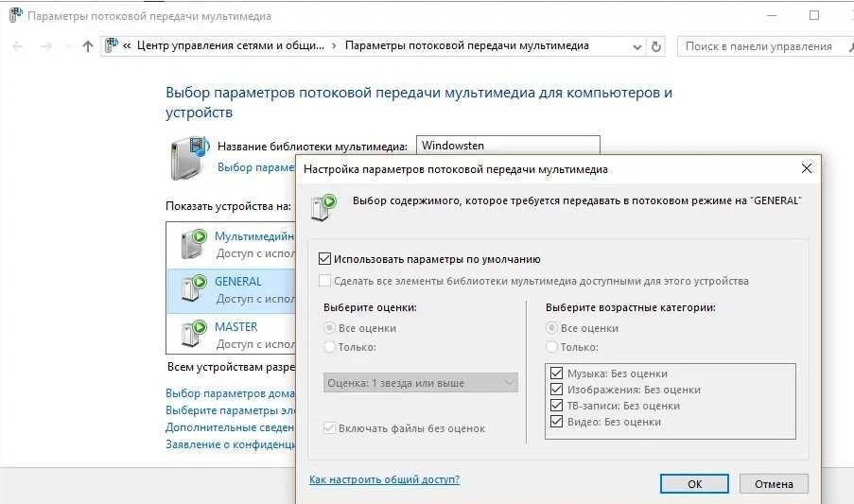Click the Up arrow navigation icon
This screenshot has height=504, width=854.
click(88, 46)
